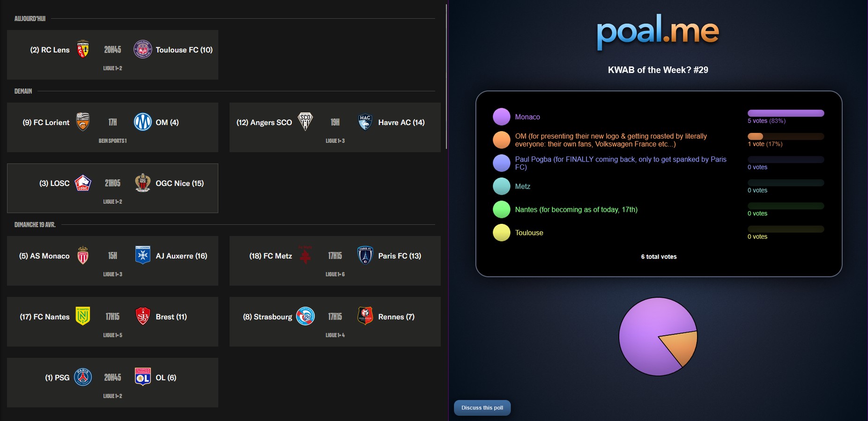The height and width of the screenshot is (421, 868).
Task: Click the Havre AC logo
Action: 365,122
